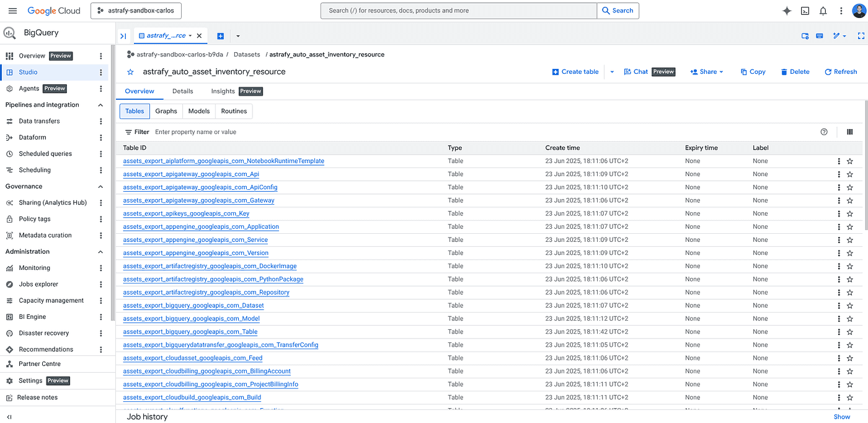The height and width of the screenshot is (423, 868).
Task: Star the cloudbilling BillingAccount table
Action: 850,371
